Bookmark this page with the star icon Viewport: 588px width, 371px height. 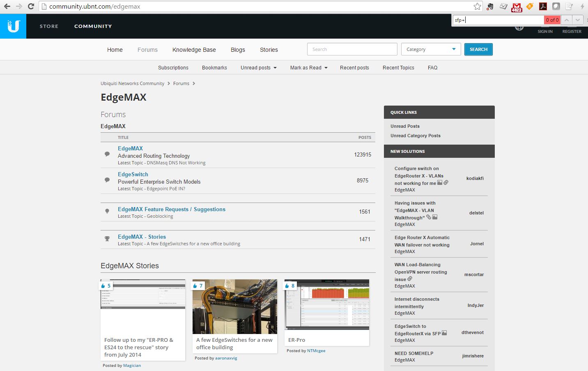coord(477,7)
